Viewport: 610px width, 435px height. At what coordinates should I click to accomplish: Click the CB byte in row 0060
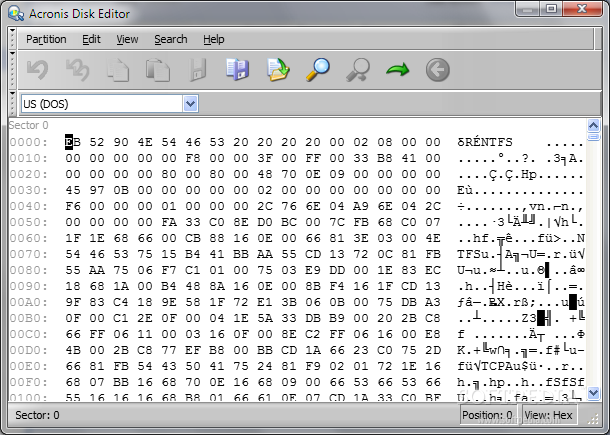193,238
